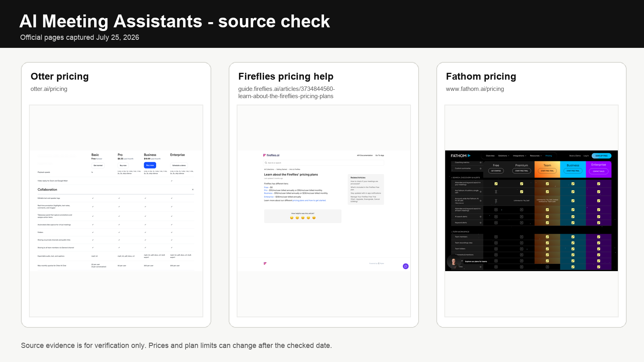Click the Fireflies footer logo
The width and height of the screenshot is (644, 362).
[265, 263]
